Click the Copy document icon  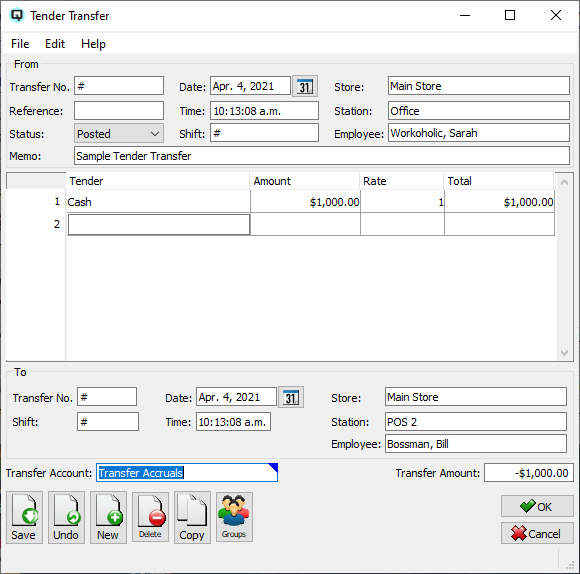192,517
